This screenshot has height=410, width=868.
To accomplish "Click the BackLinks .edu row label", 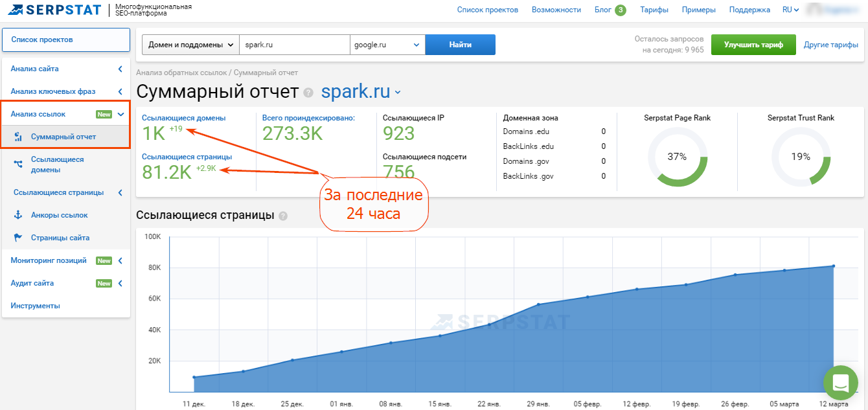I will [529, 146].
